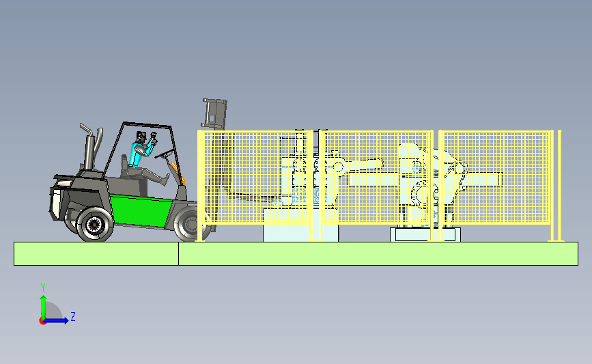Image resolution: width=592 pixels, height=364 pixels.
Task: Select the isolated yellow fence post at far right
Action: 559,185
